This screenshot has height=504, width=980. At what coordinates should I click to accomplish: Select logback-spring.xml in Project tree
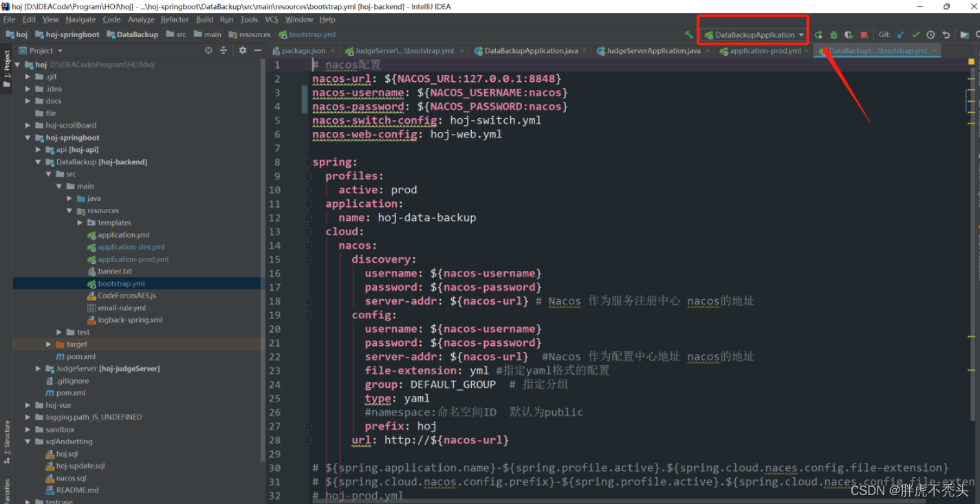(x=124, y=320)
